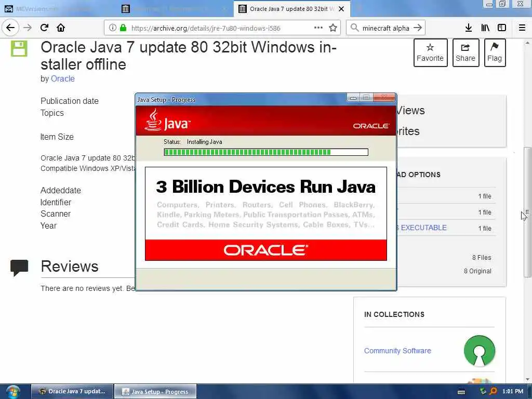Click the ORACLE red banner in installer
Screen dimensions: 532x399
(266, 250)
